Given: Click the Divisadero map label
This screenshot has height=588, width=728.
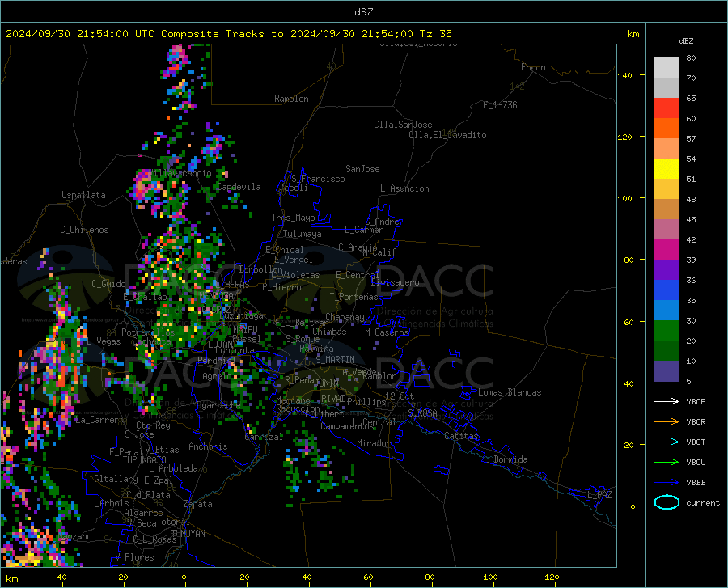Looking at the screenshot, I should click(x=395, y=282).
